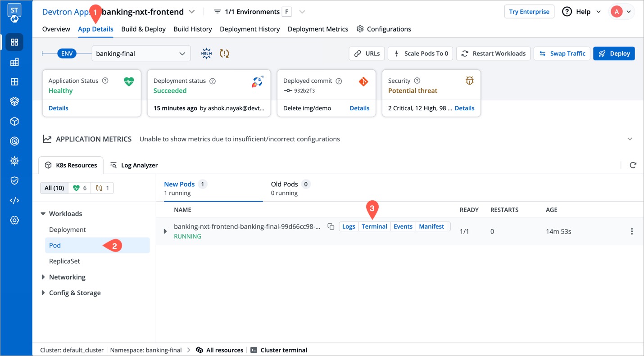
Task: Collapse the Application Metrics section chevron
Action: (x=630, y=139)
